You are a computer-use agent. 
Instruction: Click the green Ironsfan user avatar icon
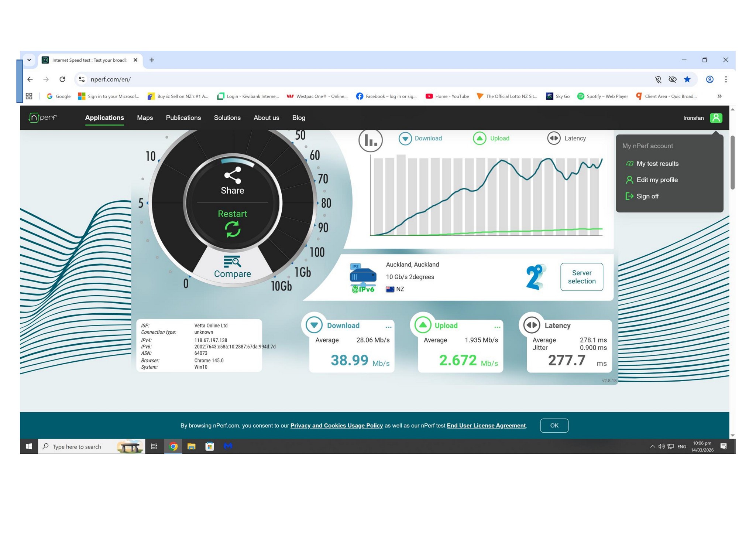pos(716,118)
